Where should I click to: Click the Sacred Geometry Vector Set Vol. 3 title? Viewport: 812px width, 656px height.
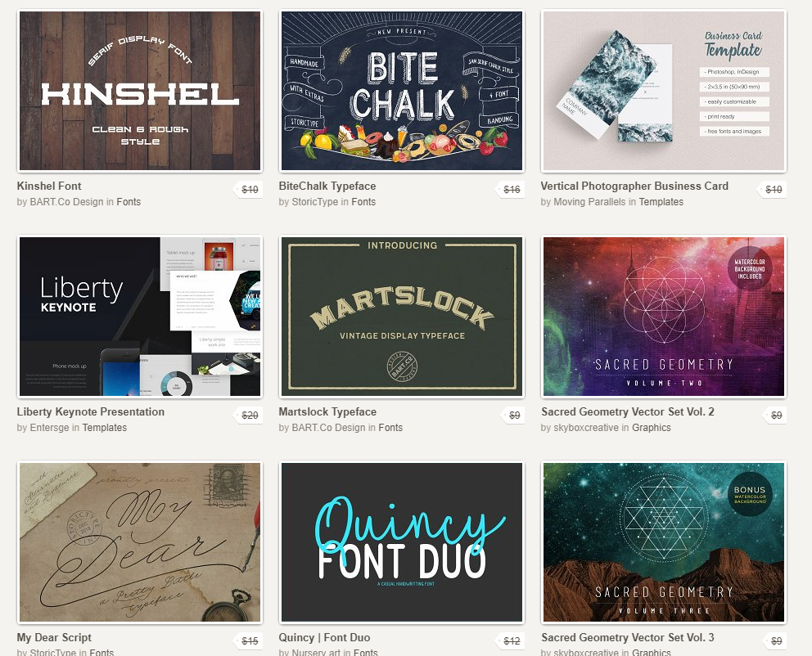coord(628,637)
